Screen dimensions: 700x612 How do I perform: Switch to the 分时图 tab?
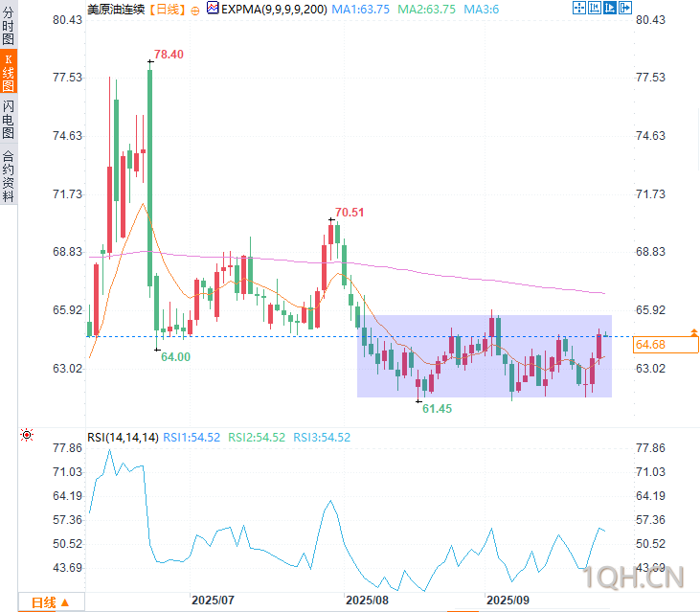pos(8,26)
